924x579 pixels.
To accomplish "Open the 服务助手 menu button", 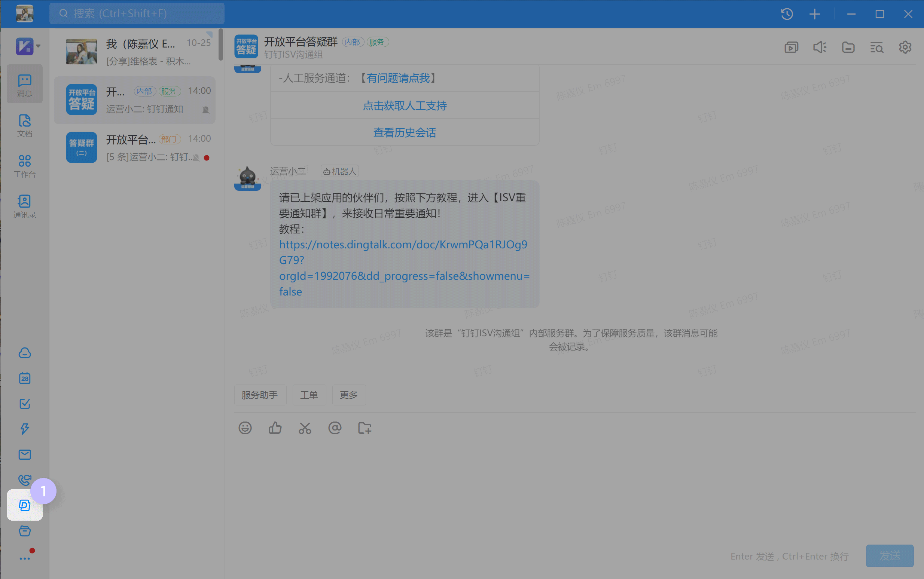I will tap(260, 395).
